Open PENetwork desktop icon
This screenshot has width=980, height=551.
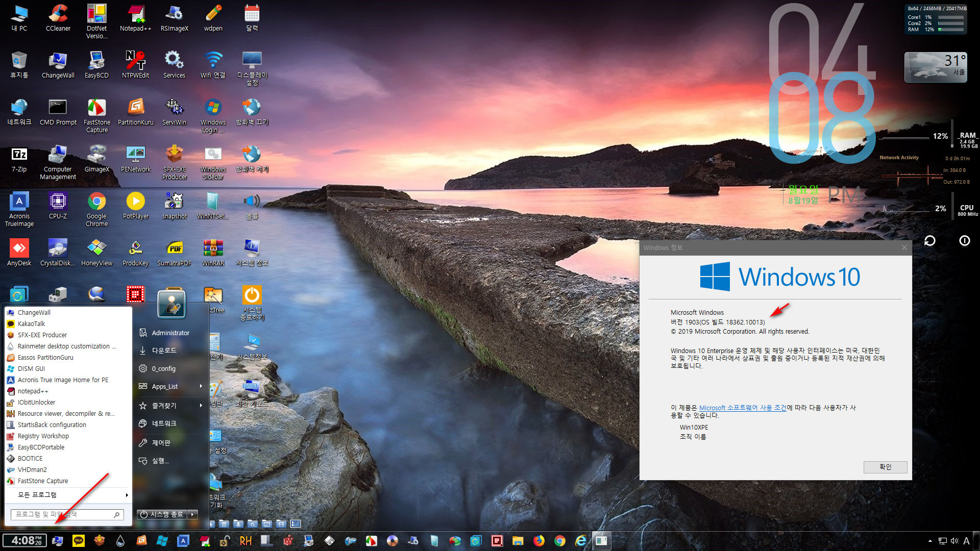[135, 159]
